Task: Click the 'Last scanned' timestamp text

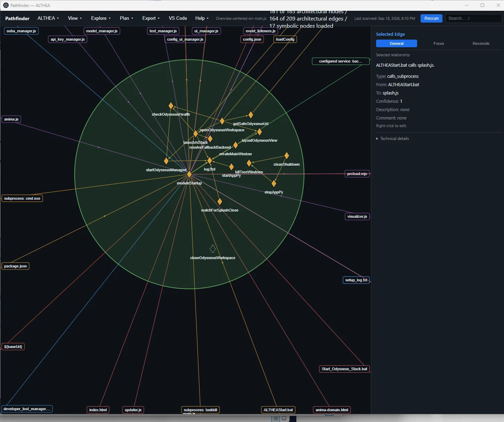Action: pos(385,18)
